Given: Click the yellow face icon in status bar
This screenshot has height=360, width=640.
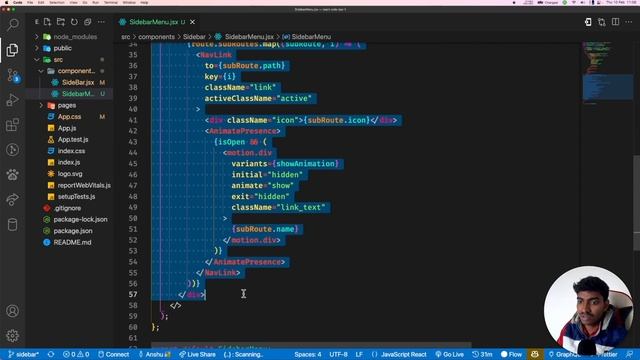Looking at the screenshot, I should (x=535, y=354).
